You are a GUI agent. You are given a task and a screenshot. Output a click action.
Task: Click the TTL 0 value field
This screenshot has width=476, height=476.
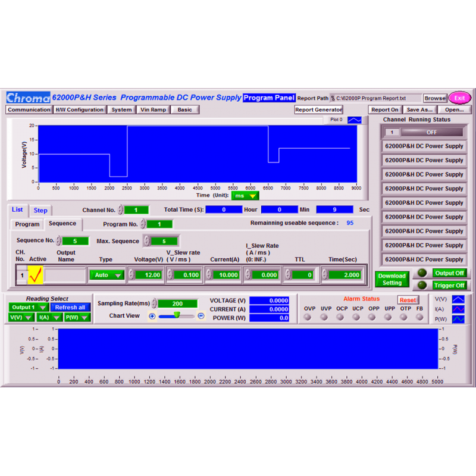tap(303, 275)
